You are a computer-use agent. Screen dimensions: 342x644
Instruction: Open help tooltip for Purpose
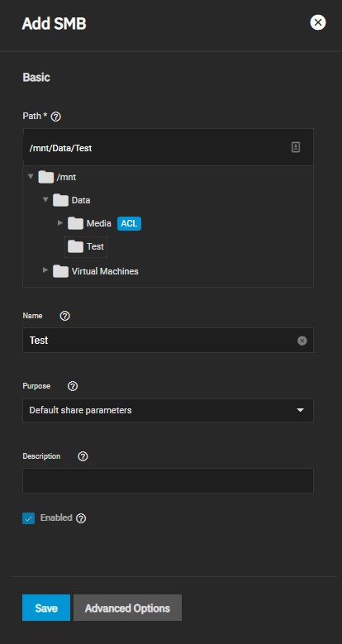[x=73, y=386]
